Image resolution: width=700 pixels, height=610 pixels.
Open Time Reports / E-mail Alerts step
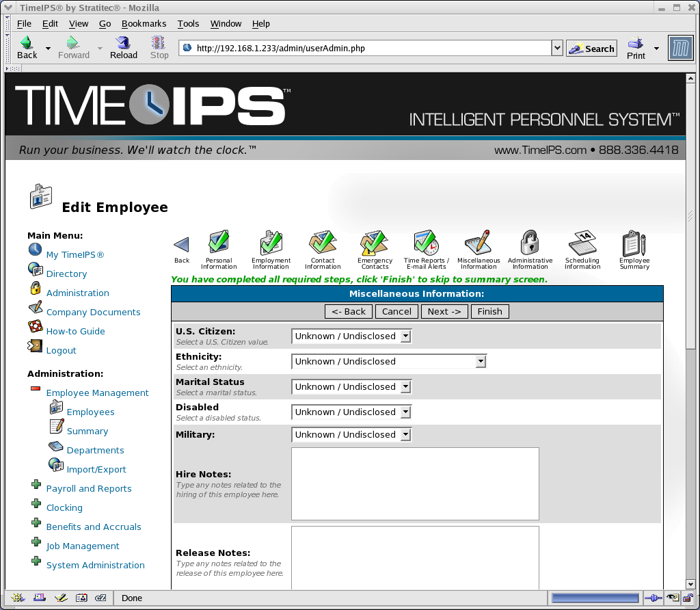(x=427, y=241)
